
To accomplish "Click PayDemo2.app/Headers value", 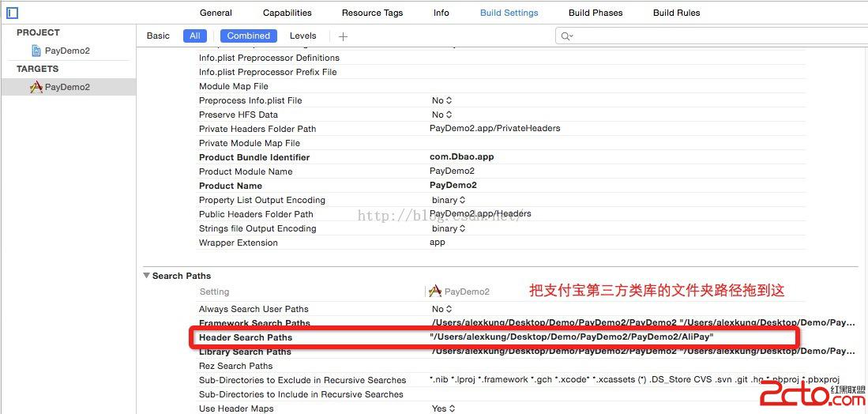I will (x=480, y=213).
